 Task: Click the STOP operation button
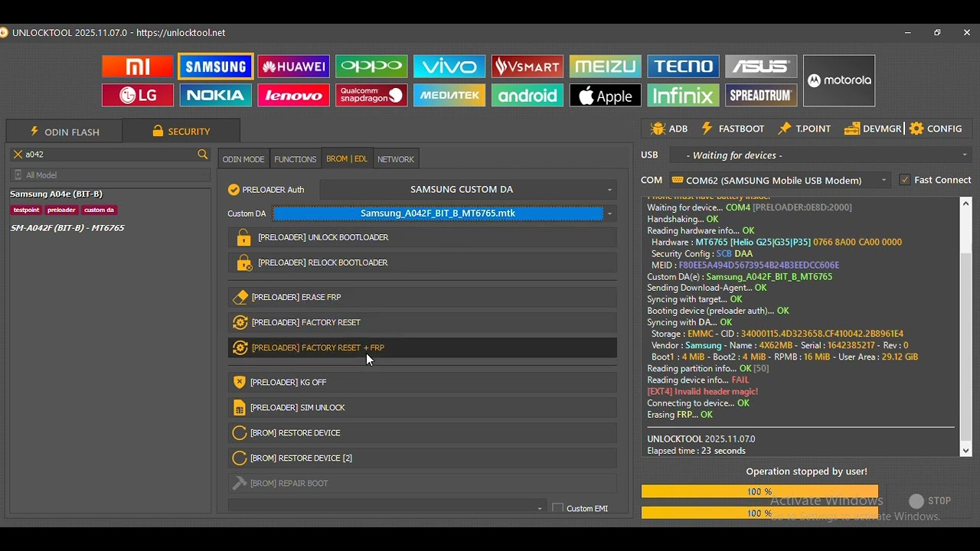tap(930, 501)
